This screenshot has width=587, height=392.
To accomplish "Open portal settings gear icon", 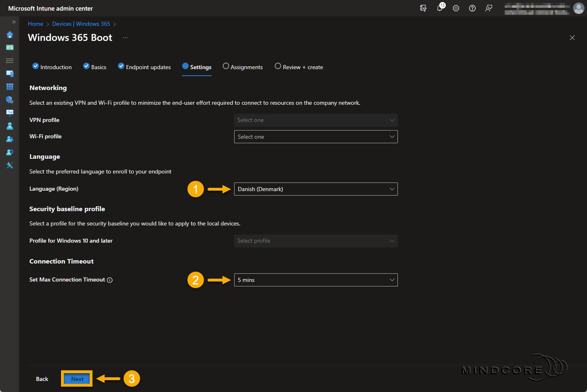I will 456,8.
